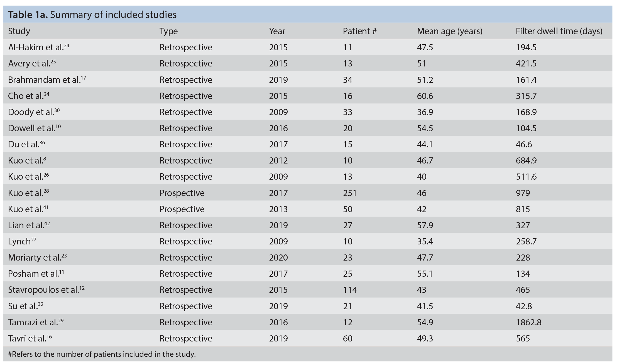Click the 'Mean age (years)' column header

tap(450, 31)
